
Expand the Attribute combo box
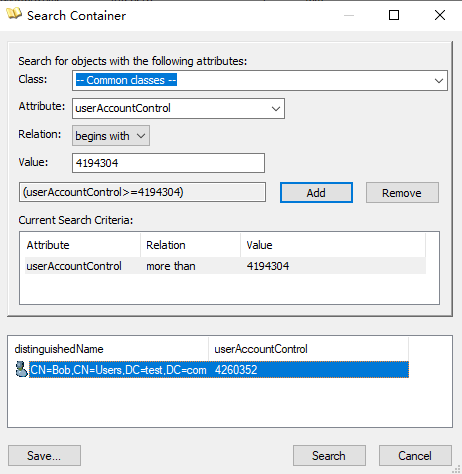(178, 108)
